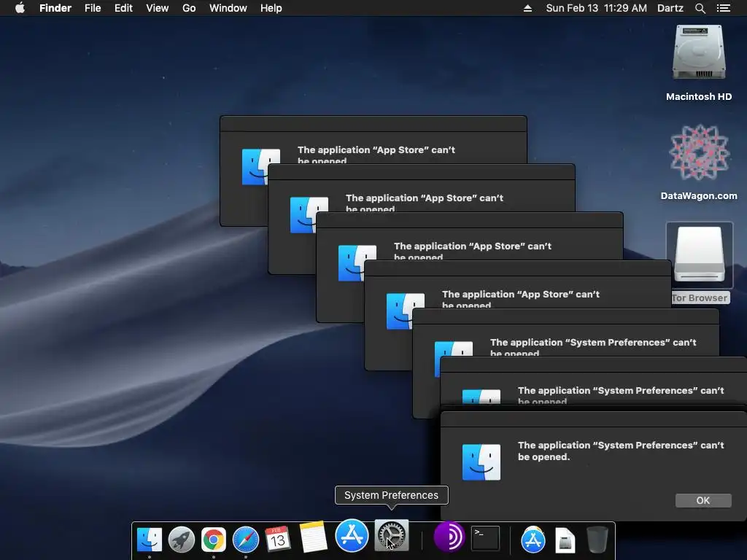Open the Window menu
This screenshot has height=560, width=747.
point(228,8)
